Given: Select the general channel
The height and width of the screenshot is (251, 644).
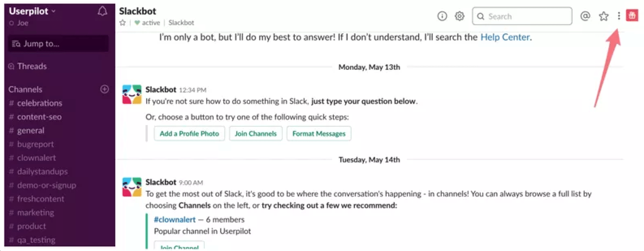Looking at the screenshot, I should click(x=30, y=130).
